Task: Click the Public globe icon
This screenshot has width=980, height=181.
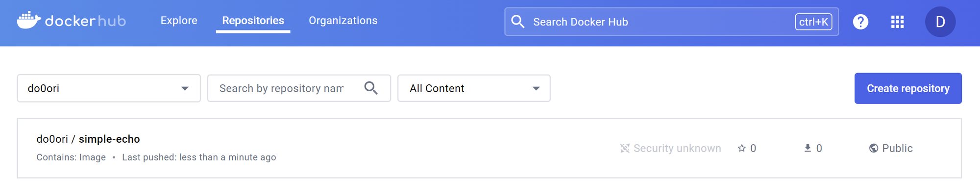Action: point(873,148)
